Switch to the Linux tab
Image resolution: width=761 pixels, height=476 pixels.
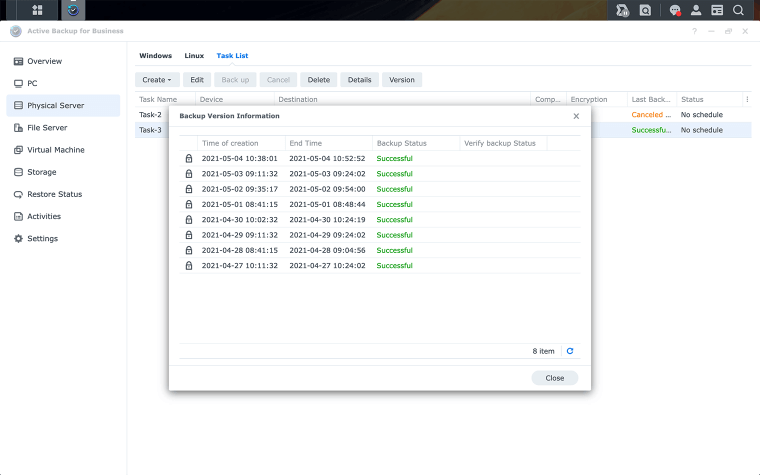(194, 56)
